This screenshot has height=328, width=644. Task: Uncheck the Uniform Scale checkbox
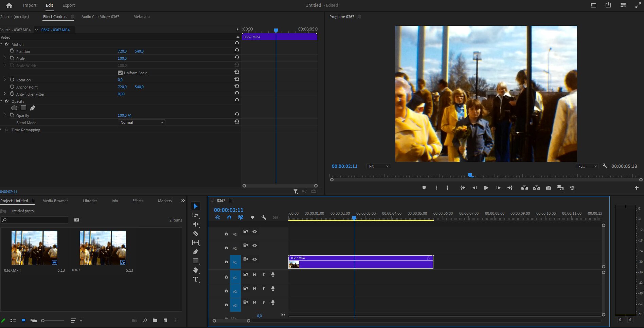coord(120,73)
